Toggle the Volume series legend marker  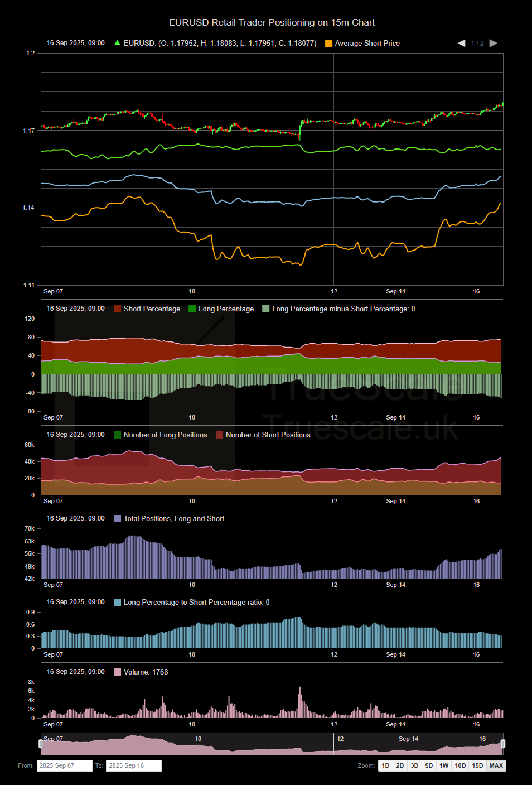[118, 672]
